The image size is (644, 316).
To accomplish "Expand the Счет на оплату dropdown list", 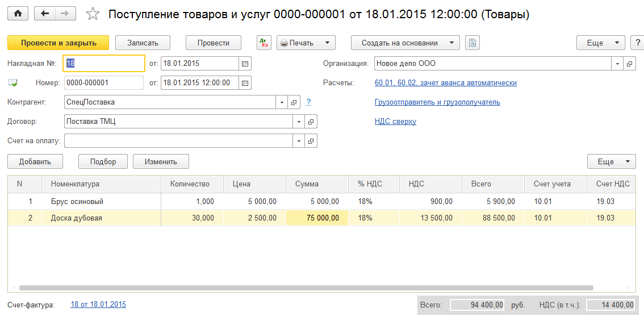I will tap(299, 141).
